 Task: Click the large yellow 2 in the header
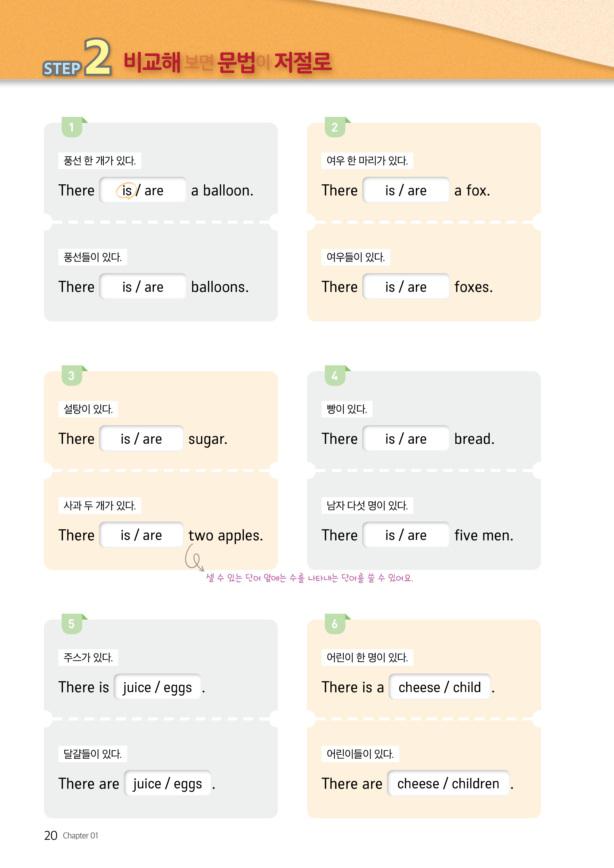[98, 58]
